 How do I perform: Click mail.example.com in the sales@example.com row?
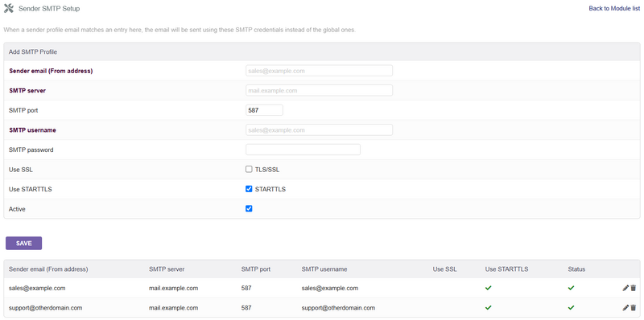pos(174,288)
